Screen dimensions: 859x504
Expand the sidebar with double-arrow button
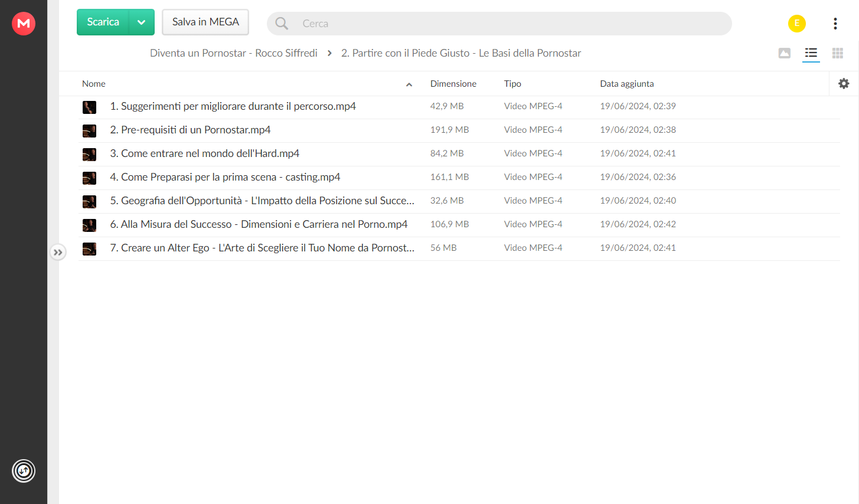[58, 253]
